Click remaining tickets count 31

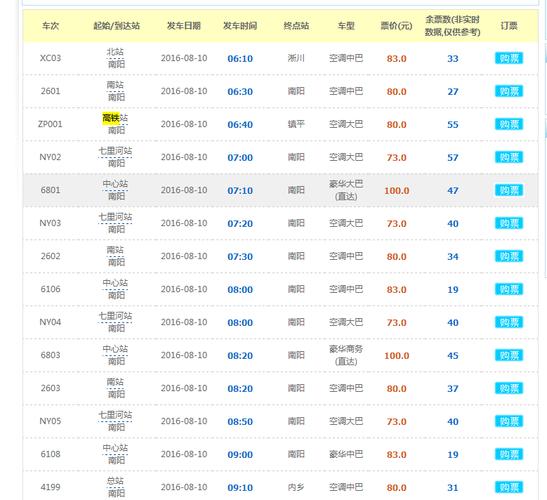coord(453,487)
